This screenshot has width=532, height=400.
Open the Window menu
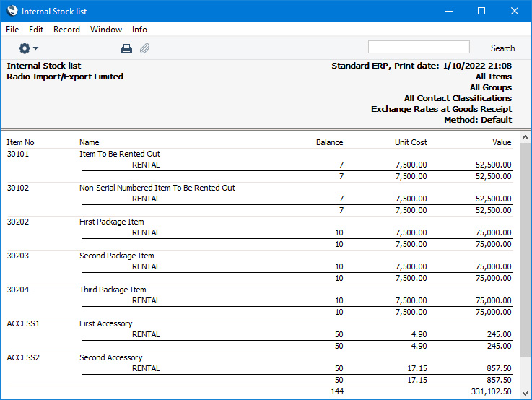click(106, 30)
